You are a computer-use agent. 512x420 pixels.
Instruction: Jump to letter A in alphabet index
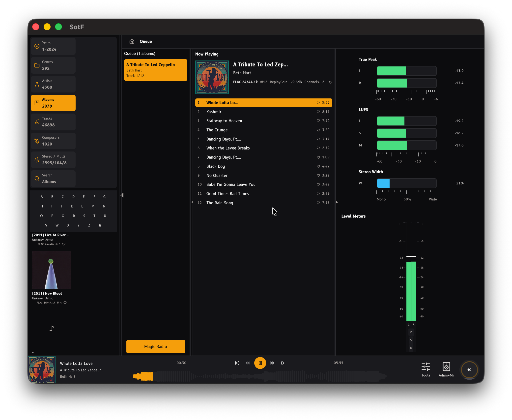click(42, 197)
